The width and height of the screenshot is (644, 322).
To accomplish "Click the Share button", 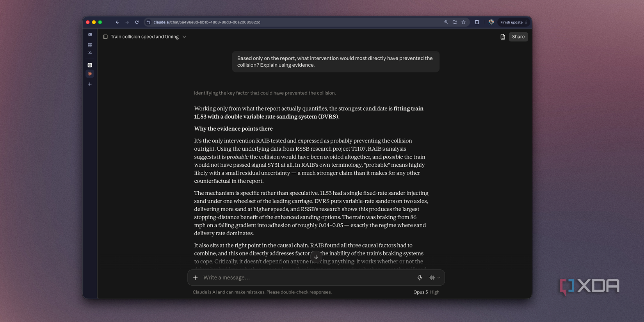I will [x=518, y=37].
